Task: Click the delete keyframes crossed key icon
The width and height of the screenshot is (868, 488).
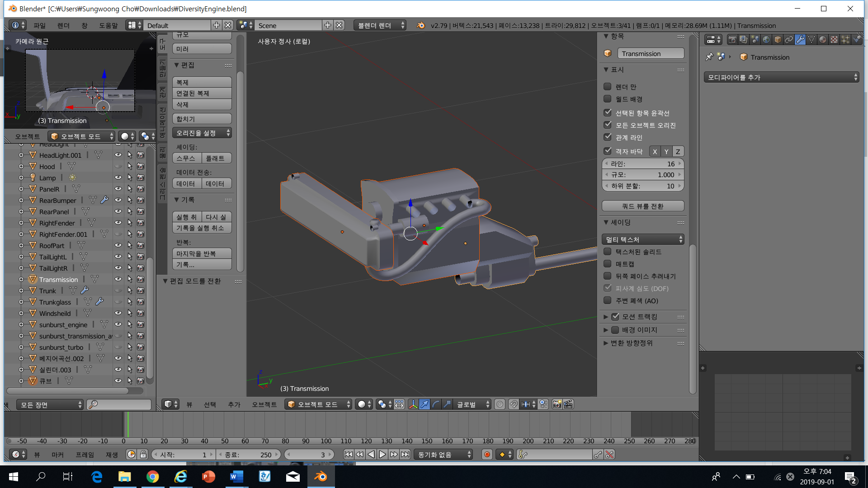Action: point(609,455)
